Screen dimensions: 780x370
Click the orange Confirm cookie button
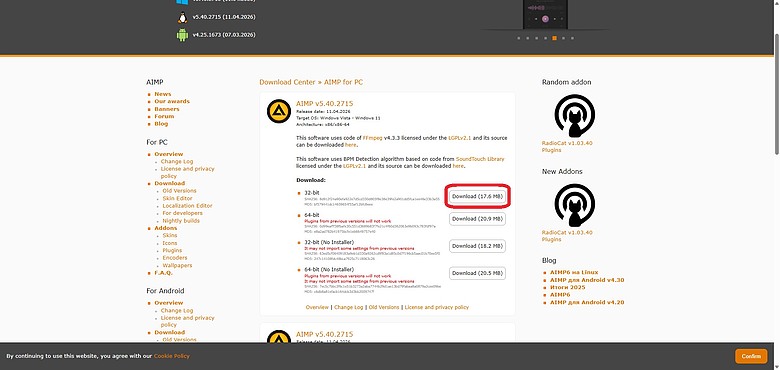click(x=751, y=356)
